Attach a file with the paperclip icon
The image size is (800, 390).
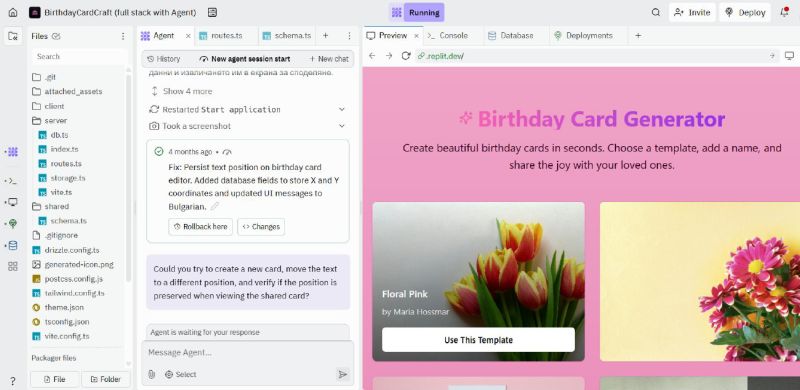tap(152, 374)
